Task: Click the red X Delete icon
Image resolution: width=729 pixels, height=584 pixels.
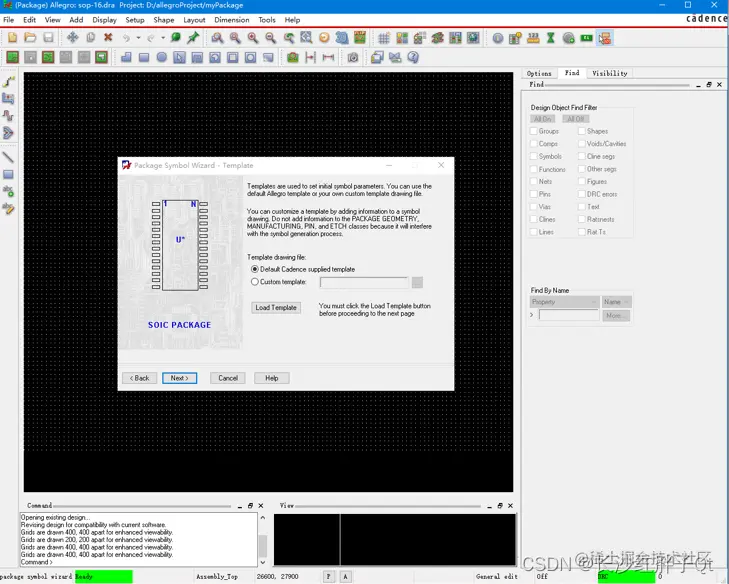Action: 108,38
